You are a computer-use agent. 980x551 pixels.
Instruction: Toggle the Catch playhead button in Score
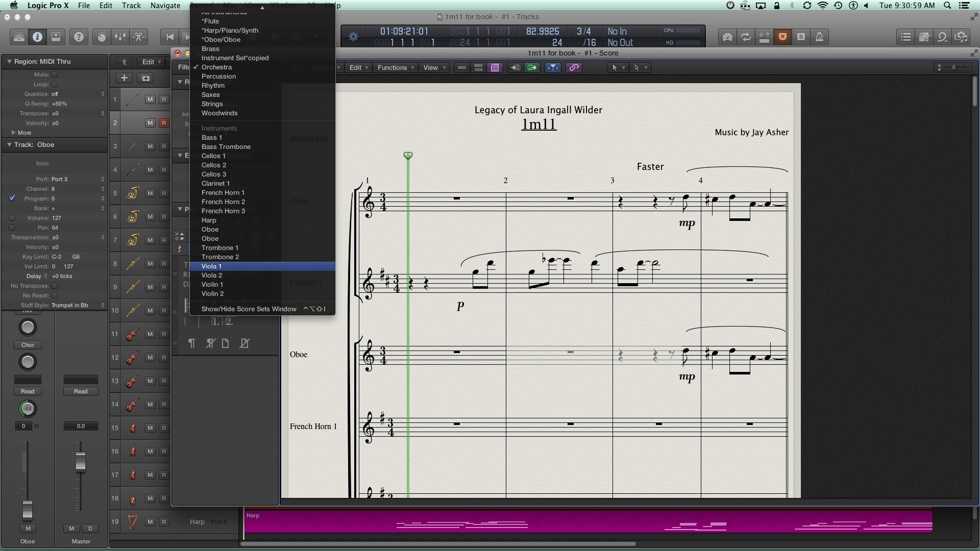pyautogui.click(x=553, y=67)
